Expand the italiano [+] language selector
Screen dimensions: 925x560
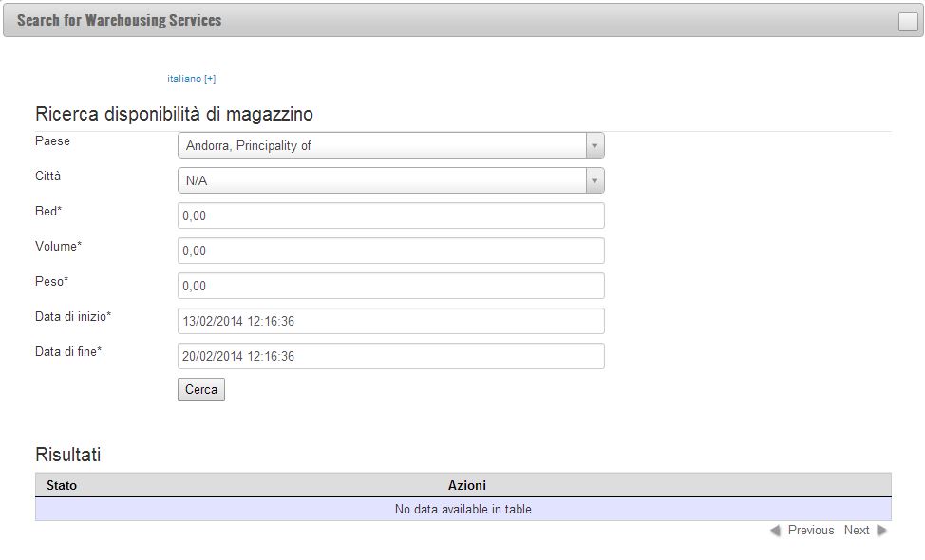[191, 79]
